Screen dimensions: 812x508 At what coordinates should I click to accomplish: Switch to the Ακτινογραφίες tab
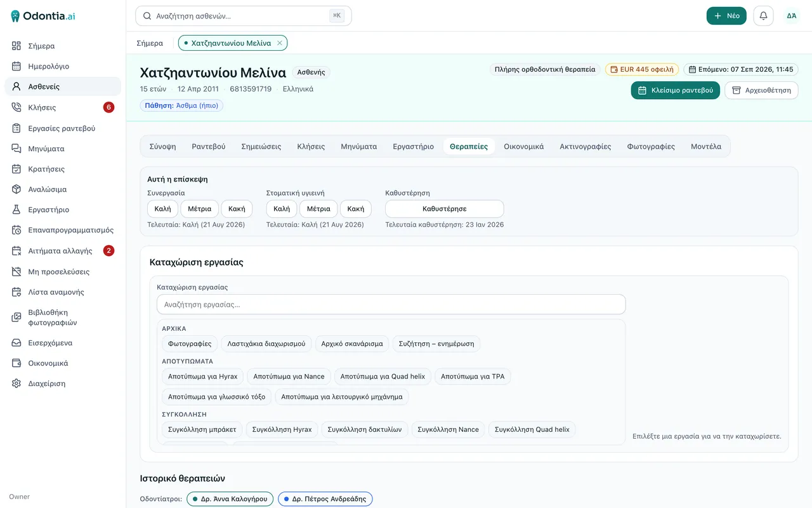[x=586, y=146]
